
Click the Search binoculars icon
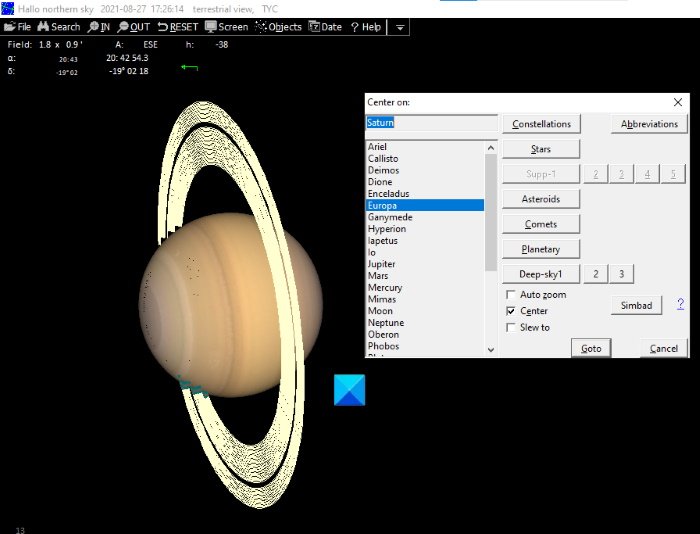point(58,27)
